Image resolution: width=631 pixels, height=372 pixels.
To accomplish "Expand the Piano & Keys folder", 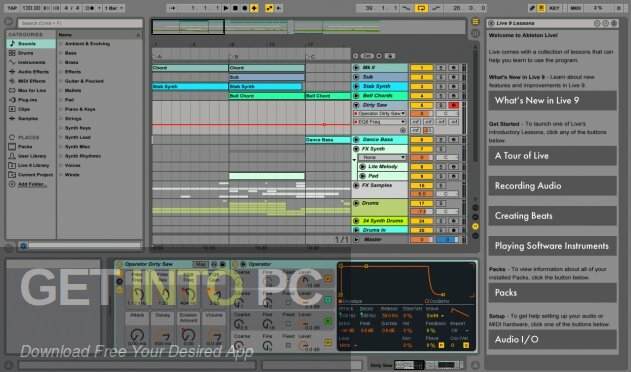I will tap(61, 109).
